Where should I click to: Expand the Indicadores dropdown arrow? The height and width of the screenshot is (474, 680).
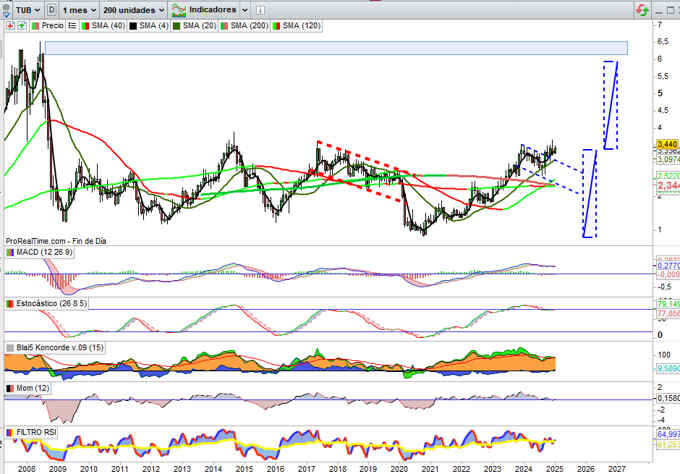click(245, 10)
